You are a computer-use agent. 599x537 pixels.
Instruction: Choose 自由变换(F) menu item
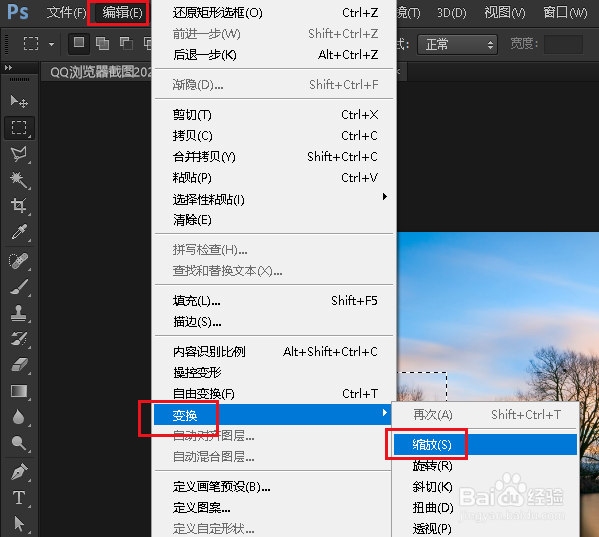click(x=274, y=393)
